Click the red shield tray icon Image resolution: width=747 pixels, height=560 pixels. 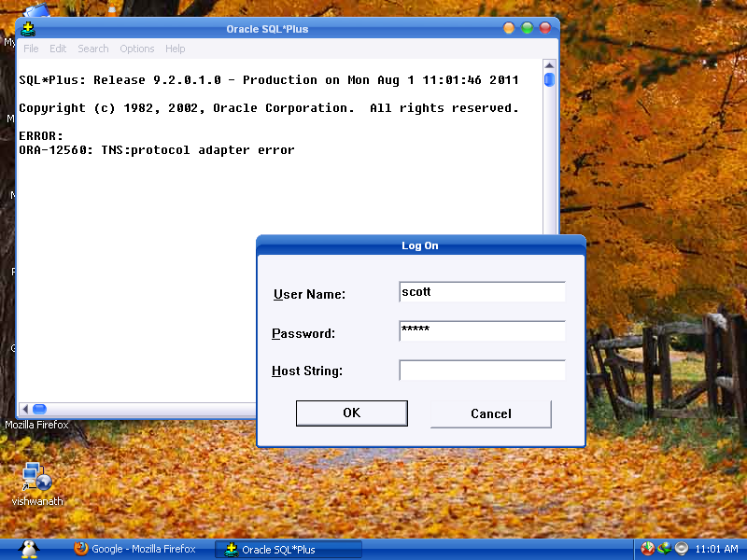pyautogui.click(x=647, y=549)
